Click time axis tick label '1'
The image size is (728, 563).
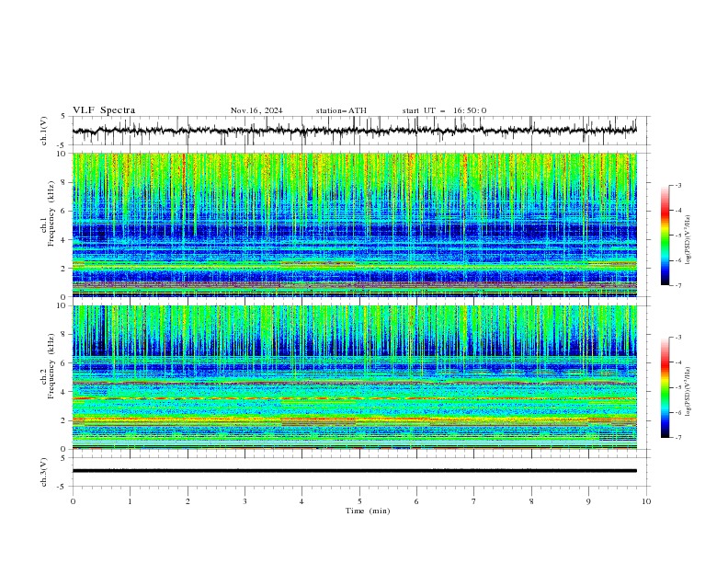pyautogui.click(x=130, y=501)
